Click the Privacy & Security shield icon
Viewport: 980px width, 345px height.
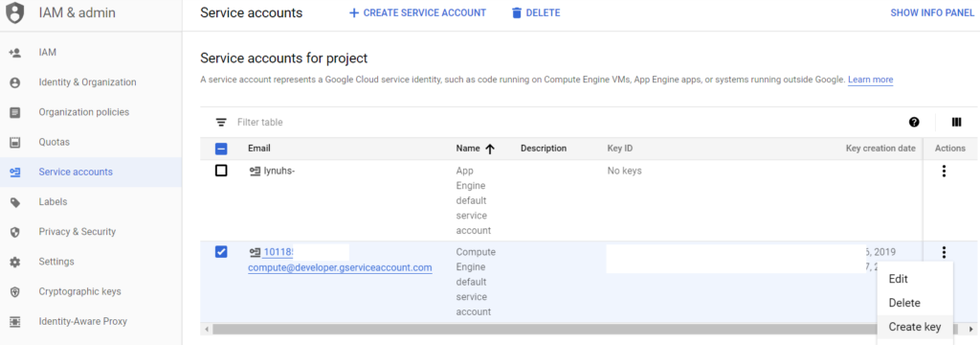pyautogui.click(x=15, y=232)
